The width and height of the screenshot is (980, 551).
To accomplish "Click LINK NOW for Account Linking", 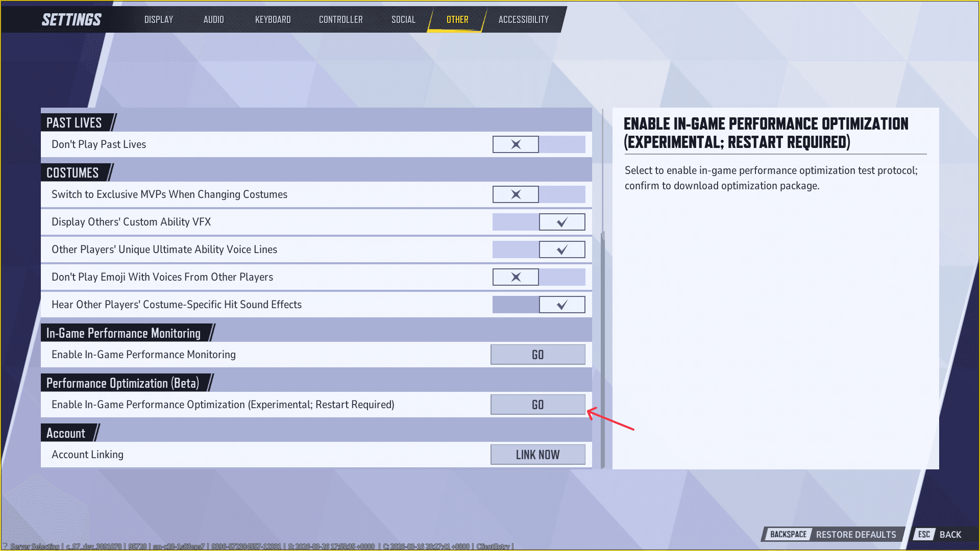I will [x=537, y=454].
